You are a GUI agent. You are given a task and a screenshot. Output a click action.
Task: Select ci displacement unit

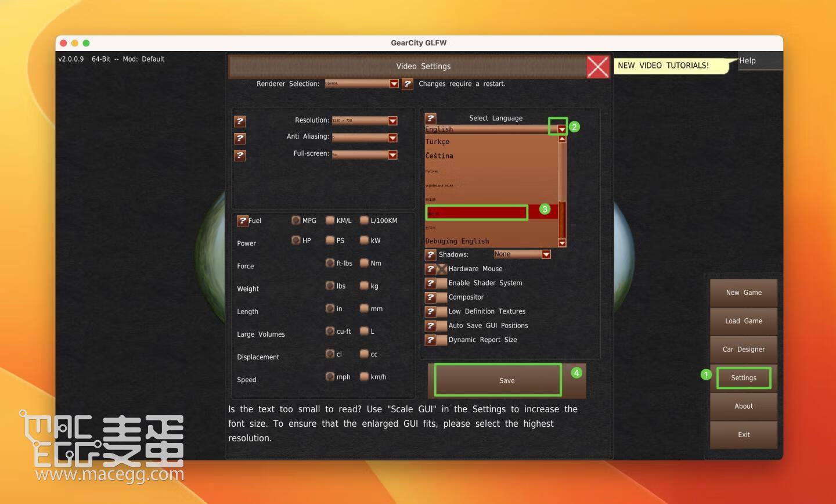coord(330,354)
